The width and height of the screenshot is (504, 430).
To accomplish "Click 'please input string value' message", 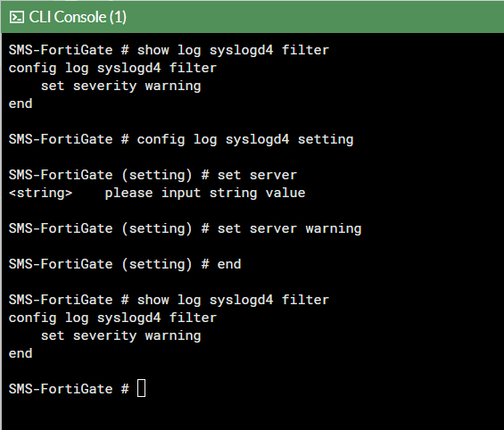I will 205,193.
